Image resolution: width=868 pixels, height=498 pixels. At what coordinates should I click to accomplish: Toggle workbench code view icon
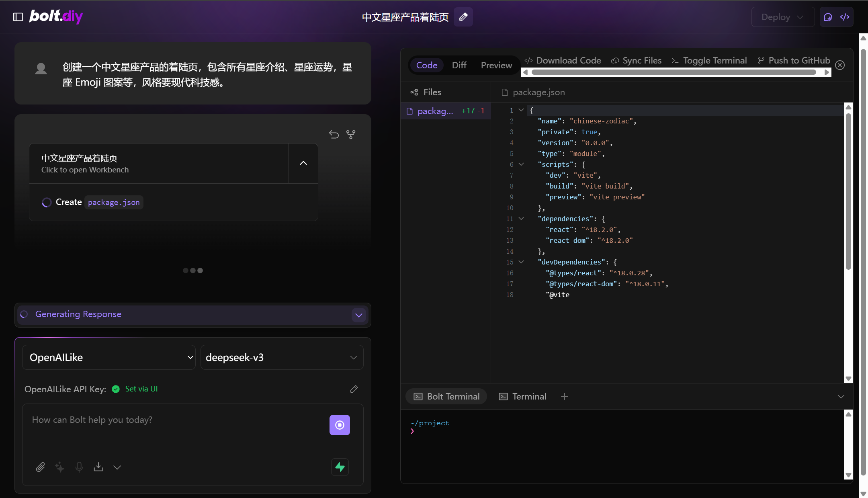[845, 17]
